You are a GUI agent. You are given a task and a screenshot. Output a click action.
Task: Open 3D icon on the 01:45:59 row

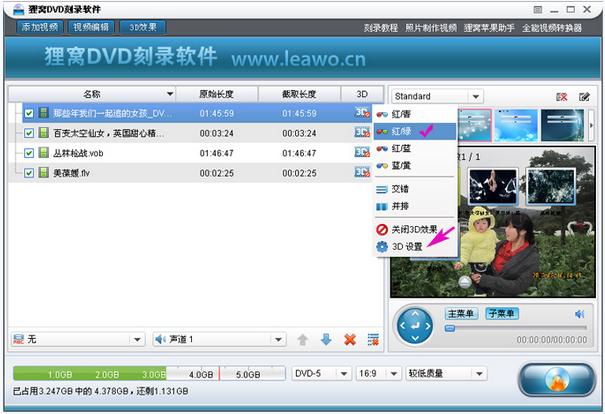[x=362, y=113]
